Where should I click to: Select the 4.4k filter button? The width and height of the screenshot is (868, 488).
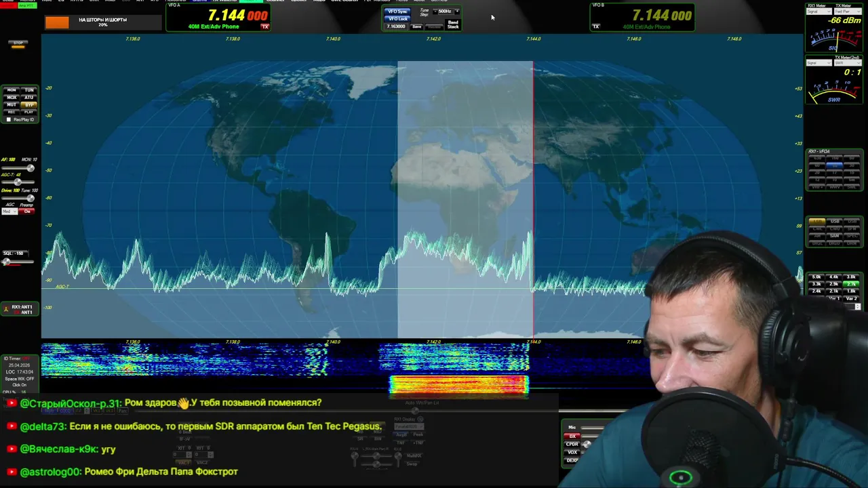point(834,277)
